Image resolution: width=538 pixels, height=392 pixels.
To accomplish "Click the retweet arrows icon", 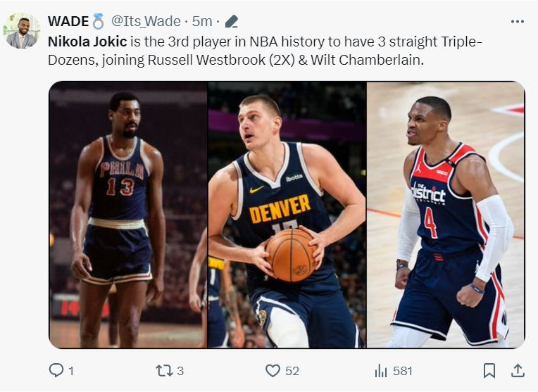I will (163, 371).
